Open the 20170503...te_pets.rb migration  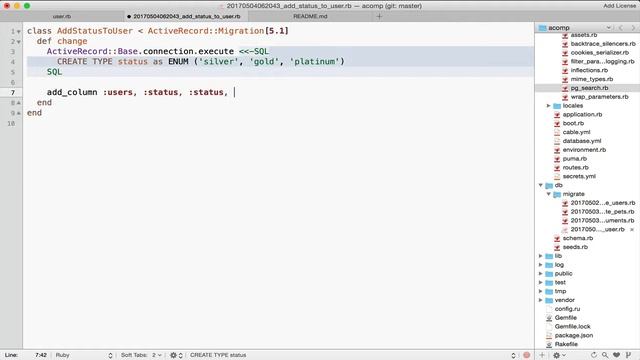(602, 212)
